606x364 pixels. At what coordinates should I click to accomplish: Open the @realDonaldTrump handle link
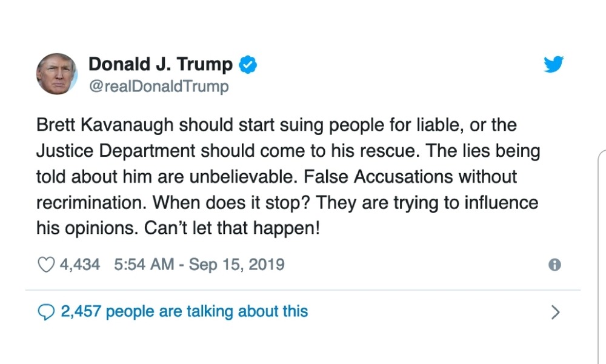coord(159,87)
